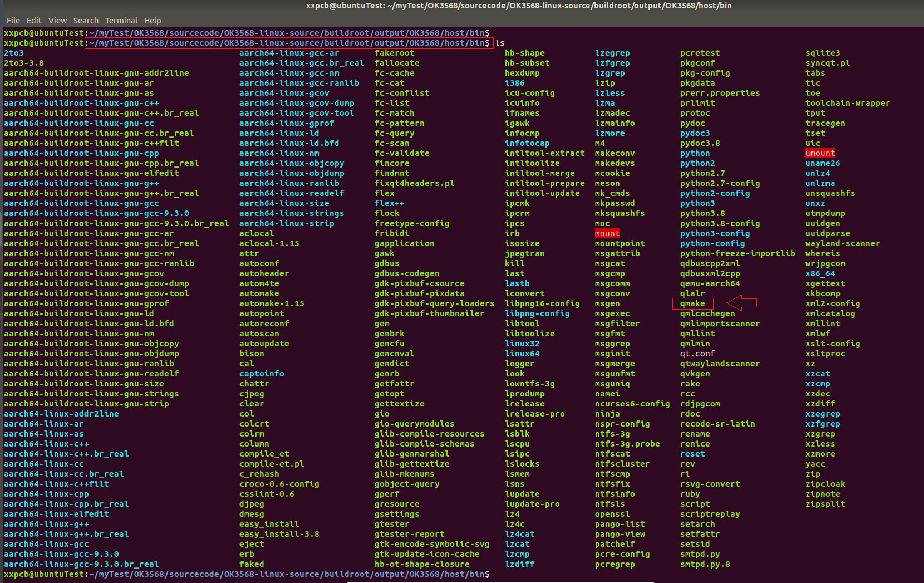The height and width of the screenshot is (583, 924).
Task: Open the Edit menu
Action: point(34,21)
